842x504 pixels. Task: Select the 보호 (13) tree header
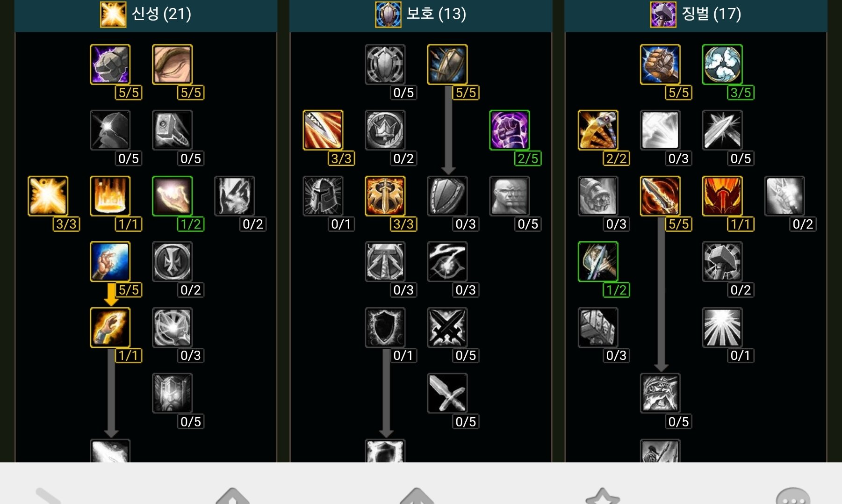(x=421, y=14)
